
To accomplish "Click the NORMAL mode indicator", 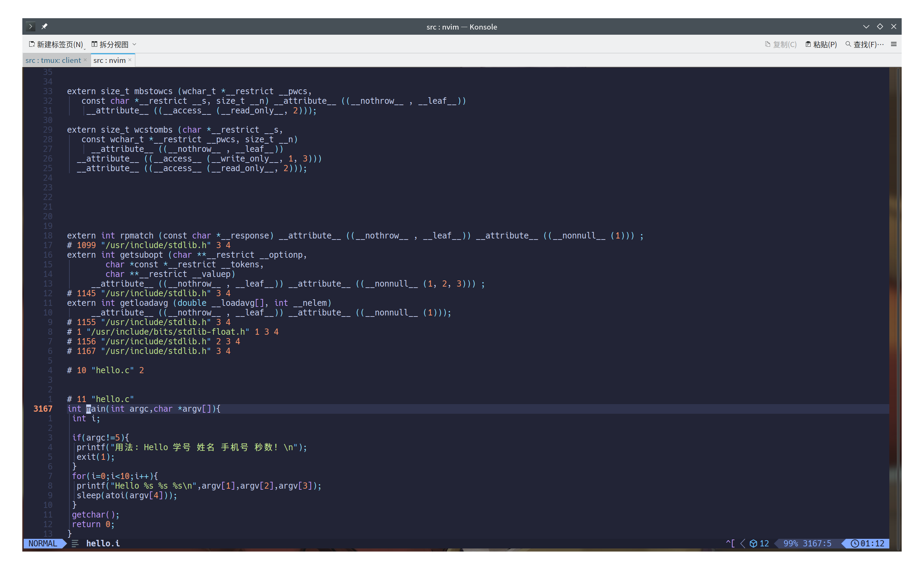I will (42, 543).
